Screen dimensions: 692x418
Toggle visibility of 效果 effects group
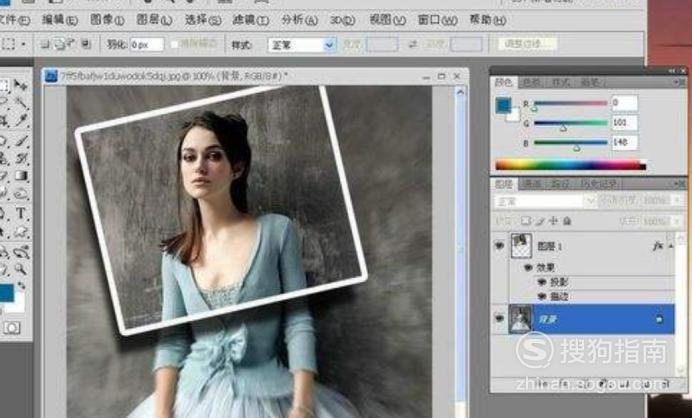pos(527,267)
